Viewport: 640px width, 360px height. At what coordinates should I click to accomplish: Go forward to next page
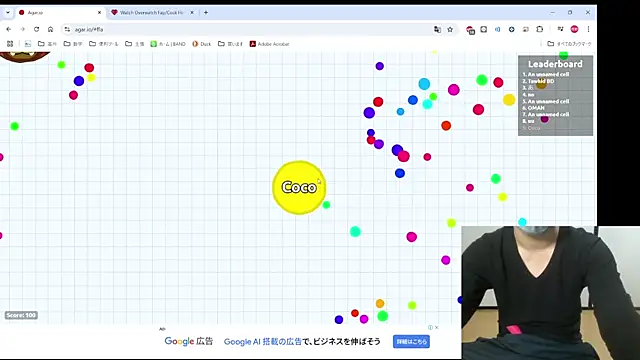(22, 29)
